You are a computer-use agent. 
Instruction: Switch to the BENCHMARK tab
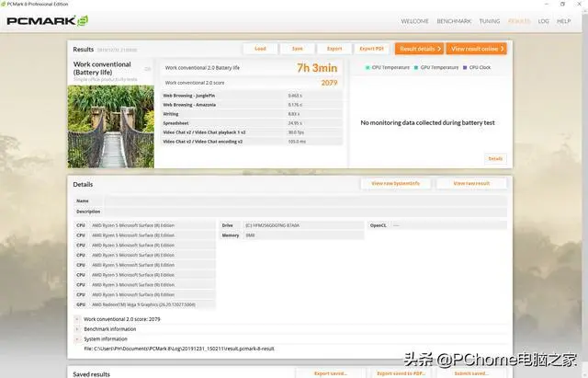coord(454,21)
